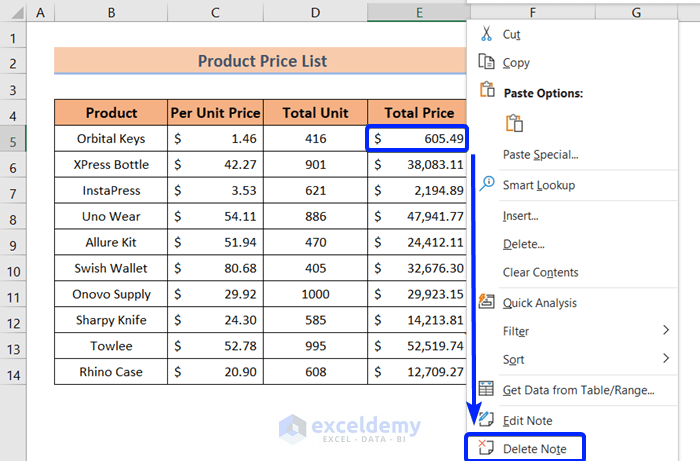This screenshot has height=461, width=700.
Task: Click the Quick Analysis icon
Action: [487, 302]
